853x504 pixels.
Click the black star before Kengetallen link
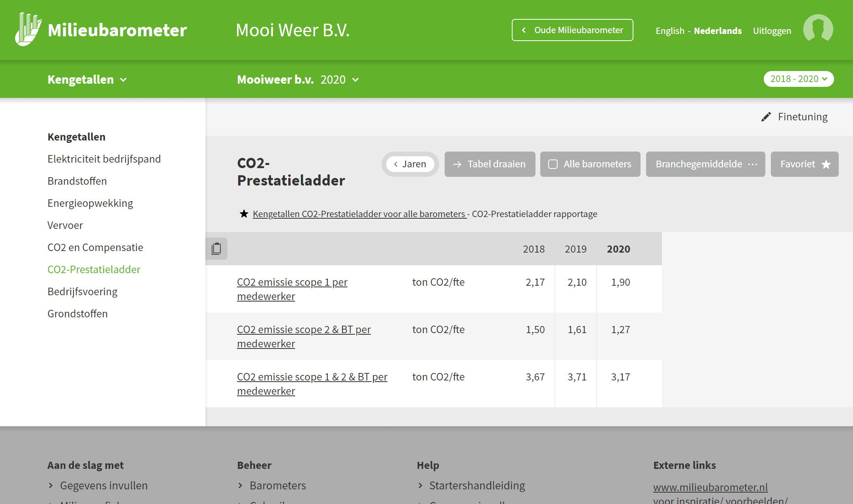coord(244,214)
